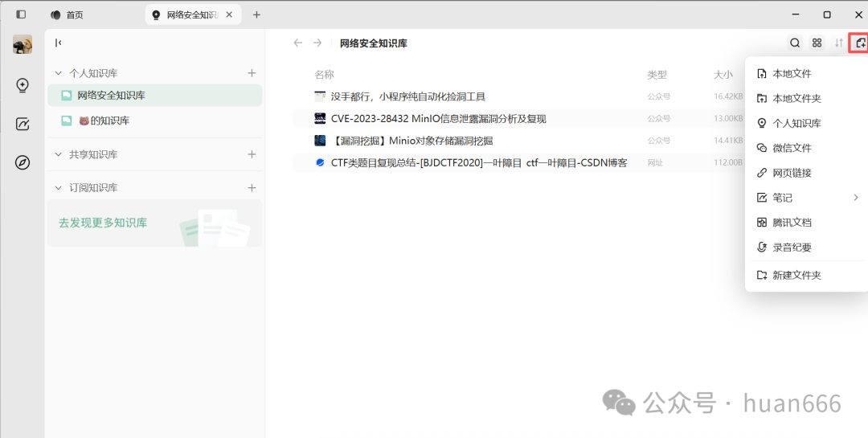Expand the 笔记 submenu arrow

click(x=856, y=198)
